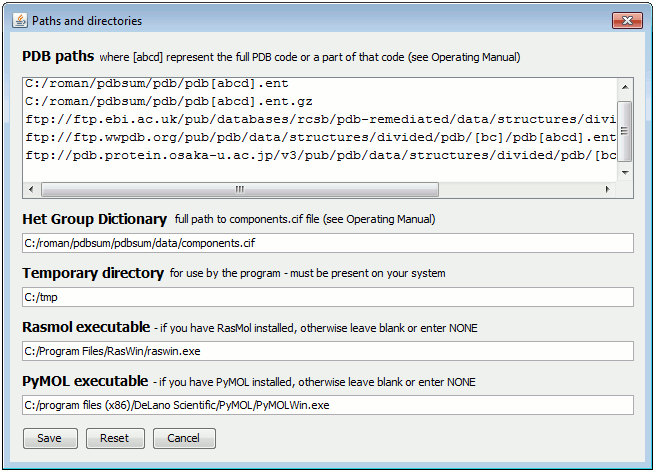Click PDB paths vertical scrollbar down arrow
The height and width of the screenshot is (472, 655).
tap(625, 172)
